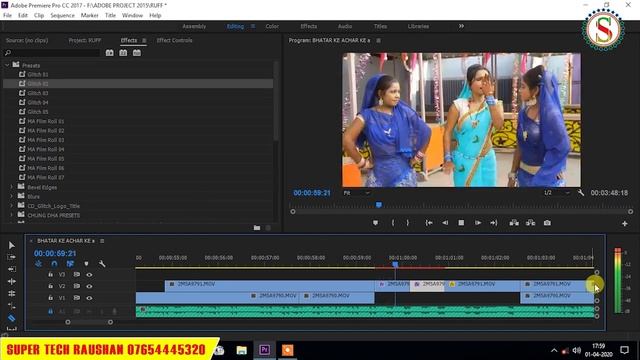Select the Selection tool arrow

(x=11, y=245)
